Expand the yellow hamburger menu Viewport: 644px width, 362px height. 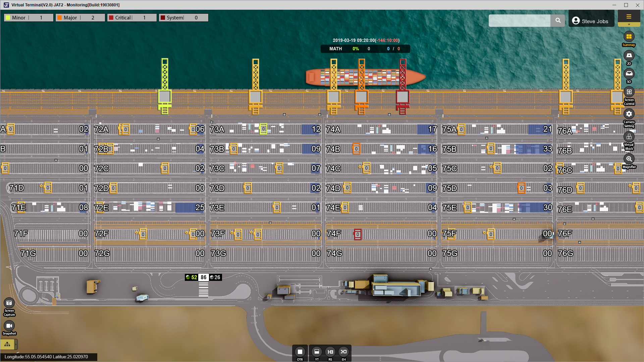[629, 17]
